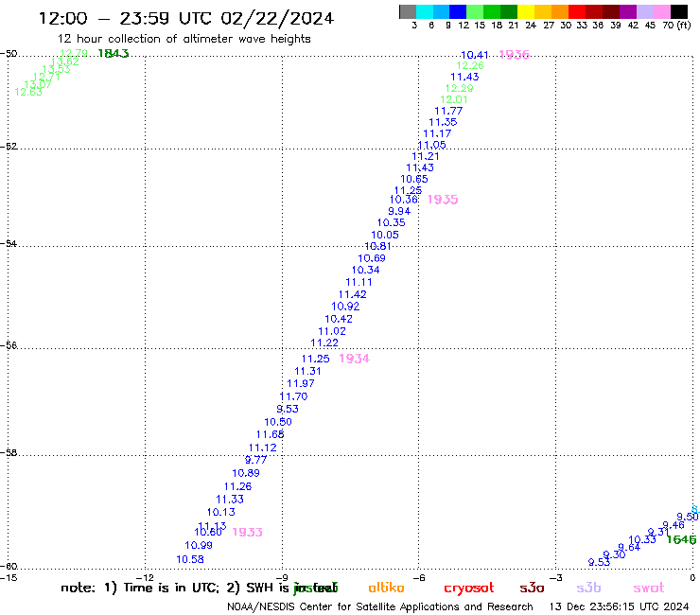Viewport: 700px width, 615px height.
Task: Click the green wave height value '12.63'
Action: click(x=28, y=92)
